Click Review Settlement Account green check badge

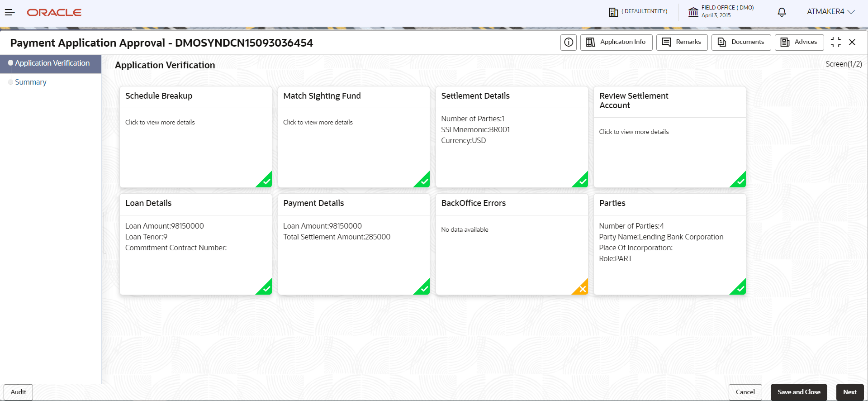click(740, 181)
